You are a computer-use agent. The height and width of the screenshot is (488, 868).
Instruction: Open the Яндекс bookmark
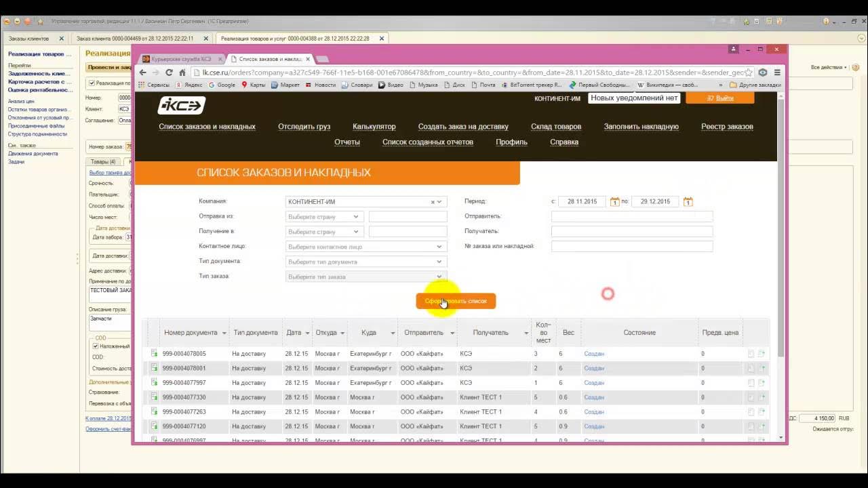[189, 85]
